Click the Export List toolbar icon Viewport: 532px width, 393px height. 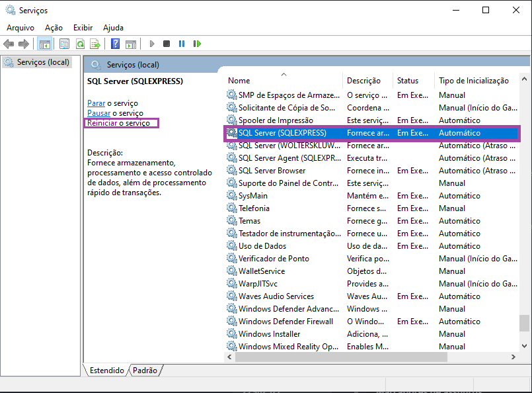pyautogui.click(x=95, y=44)
